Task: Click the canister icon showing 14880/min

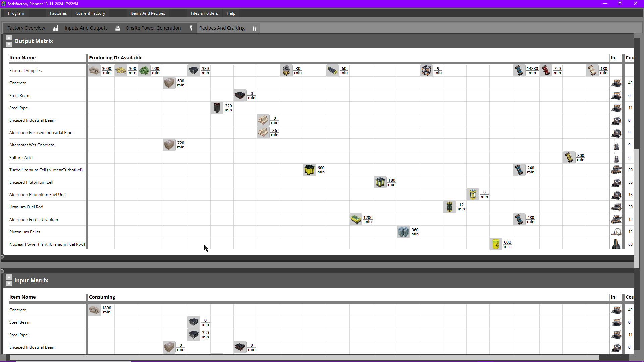Action: (x=519, y=70)
